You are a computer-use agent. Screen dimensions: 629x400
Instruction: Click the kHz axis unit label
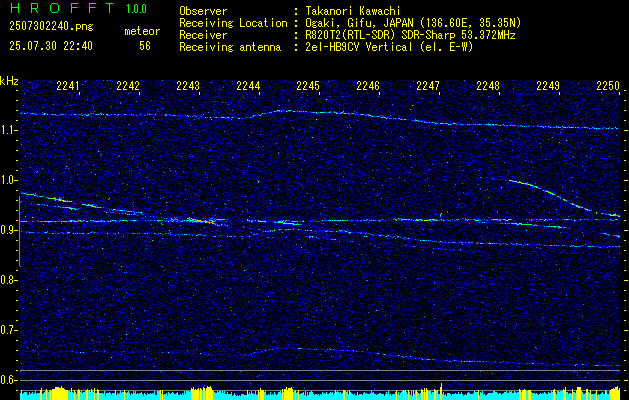point(9,81)
